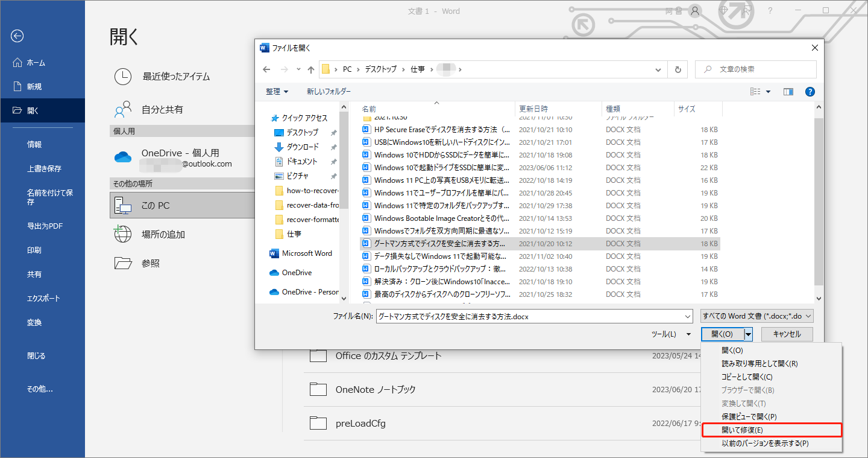The image size is (868, 458).
Task: Click the file list vertical scrollbar
Action: coord(819,202)
